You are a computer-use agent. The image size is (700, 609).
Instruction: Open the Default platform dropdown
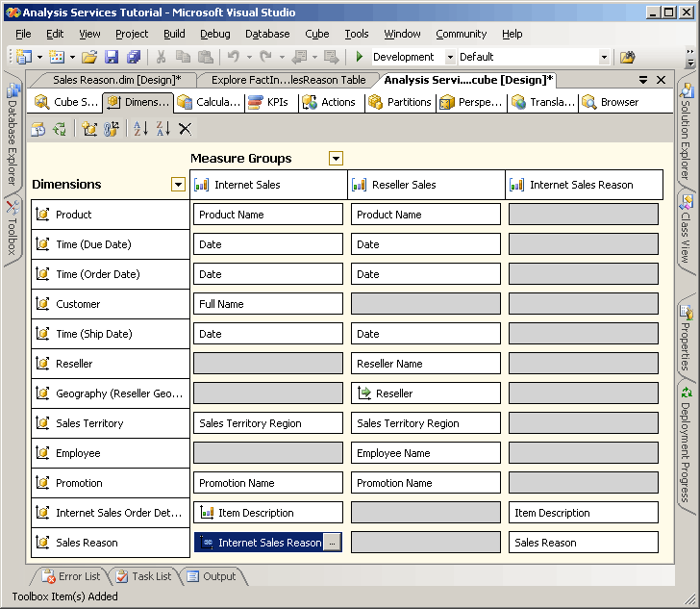coord(604,57)
